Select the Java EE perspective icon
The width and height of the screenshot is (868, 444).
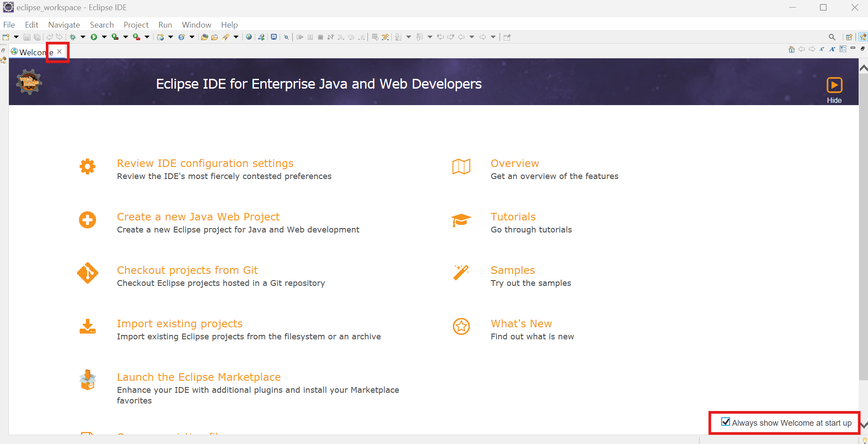(x=863, y=37)
